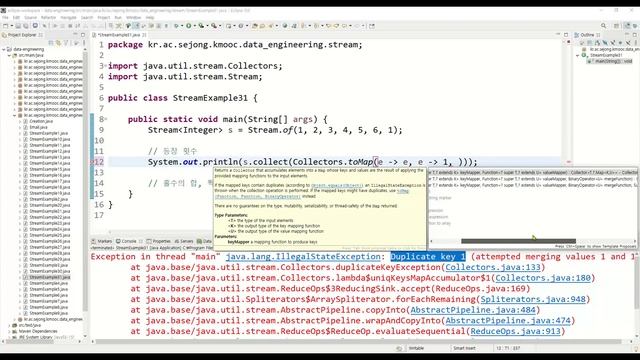Collapse the StreamExample31 class node in Outline
Image resolution: width=640 pixels, height=360 pixels.
578,55
